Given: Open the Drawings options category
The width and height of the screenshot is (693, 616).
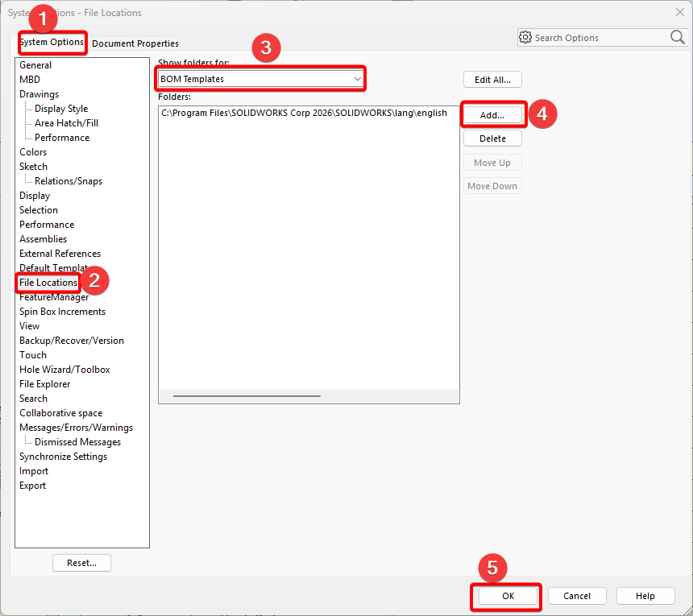Looking at the screenshot, I should [x=39, y=94].
